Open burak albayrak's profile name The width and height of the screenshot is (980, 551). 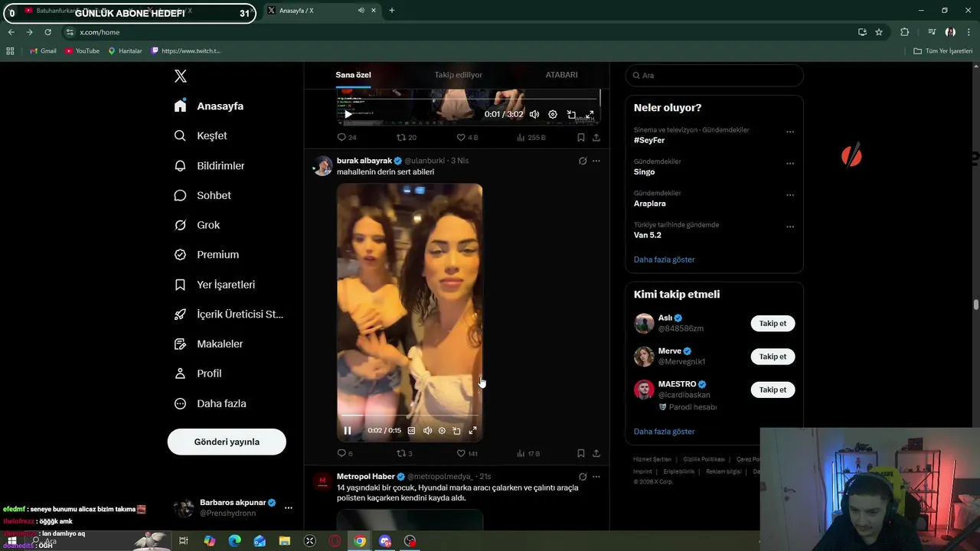point(364,161)
